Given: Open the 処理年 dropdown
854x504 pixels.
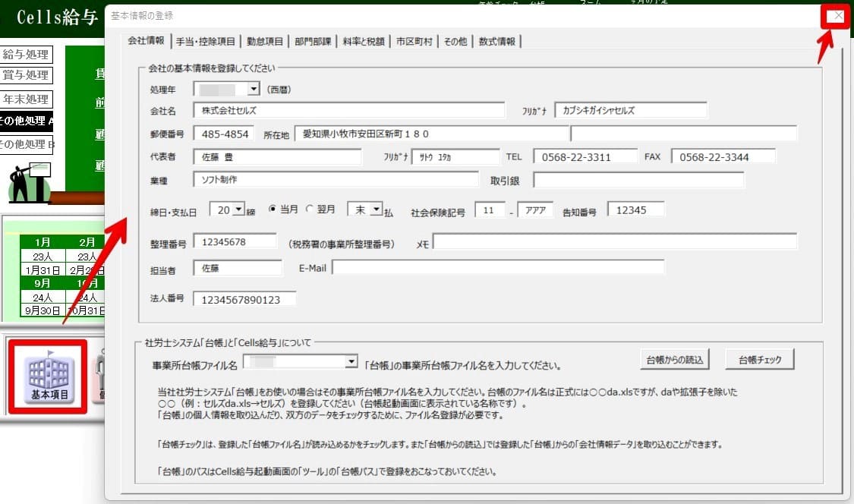Looking at the screenshot, I should tap(254, 90).
